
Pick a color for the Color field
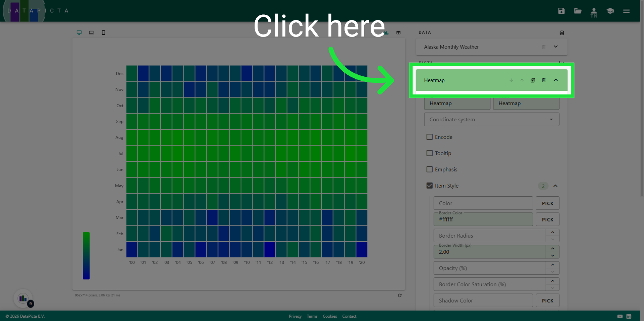[547, 203]
